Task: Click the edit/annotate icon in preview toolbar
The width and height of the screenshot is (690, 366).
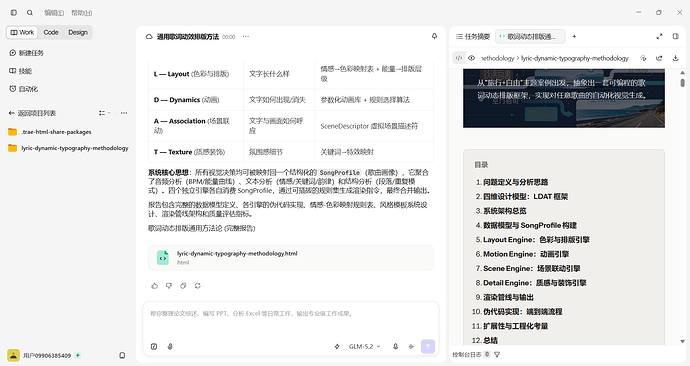Action: [643, 58]
